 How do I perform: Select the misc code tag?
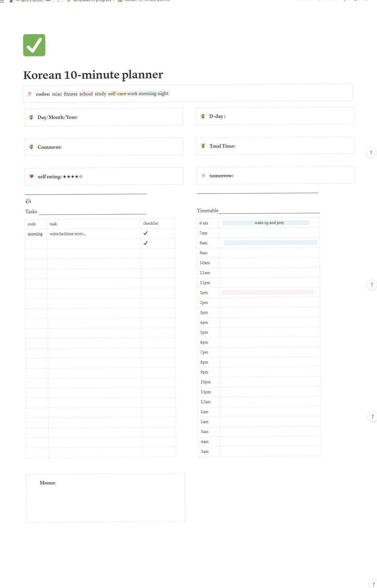pos(57,94)
